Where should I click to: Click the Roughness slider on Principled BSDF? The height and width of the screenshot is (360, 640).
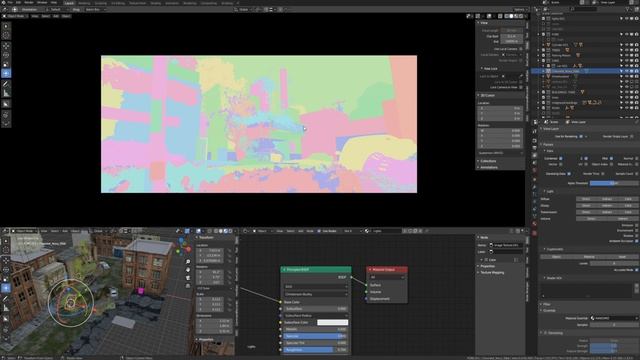[x=316, y=349]
